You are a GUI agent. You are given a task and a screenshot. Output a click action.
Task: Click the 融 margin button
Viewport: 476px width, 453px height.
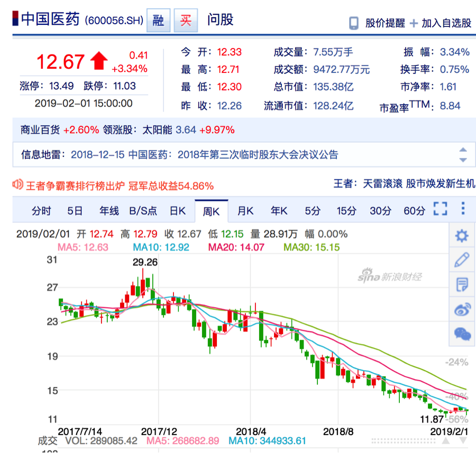coord(158,20)
